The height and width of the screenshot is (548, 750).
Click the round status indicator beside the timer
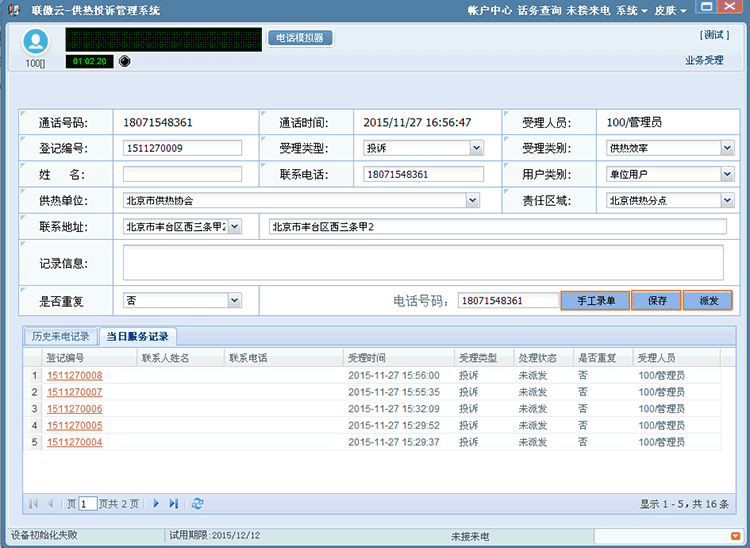[x=125, y=61]
